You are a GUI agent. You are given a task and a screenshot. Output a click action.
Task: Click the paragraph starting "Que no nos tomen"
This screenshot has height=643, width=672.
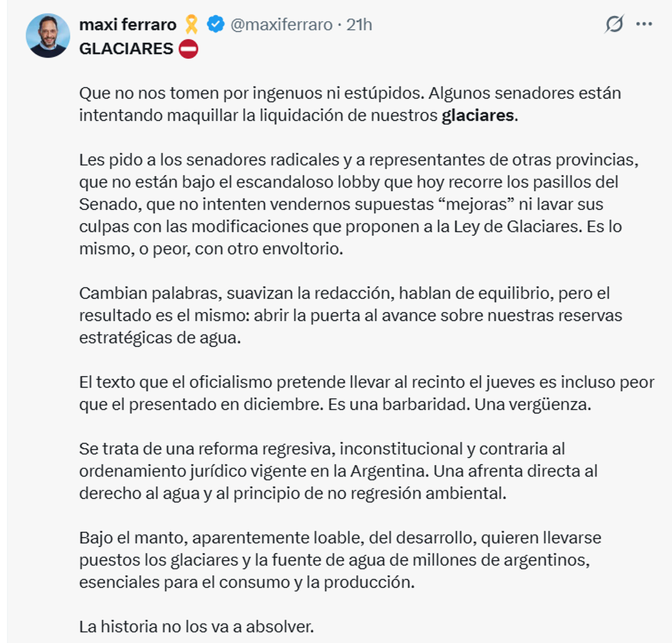(x=350, y=104)
